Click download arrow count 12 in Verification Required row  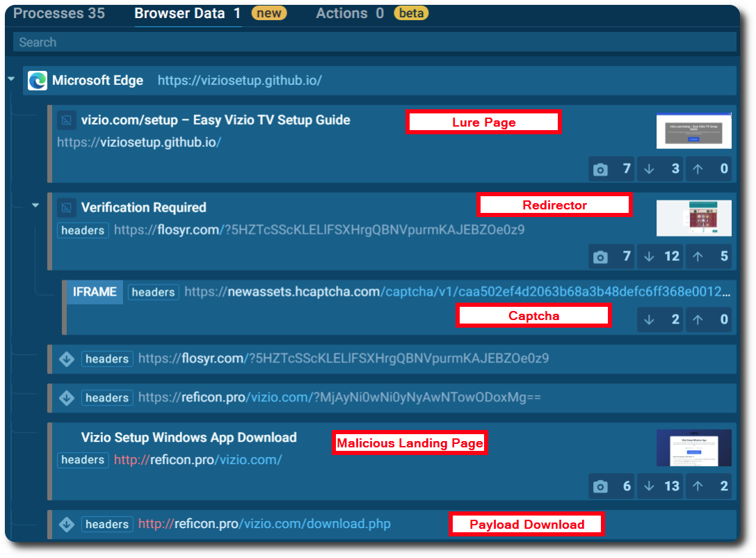[661, 256]
